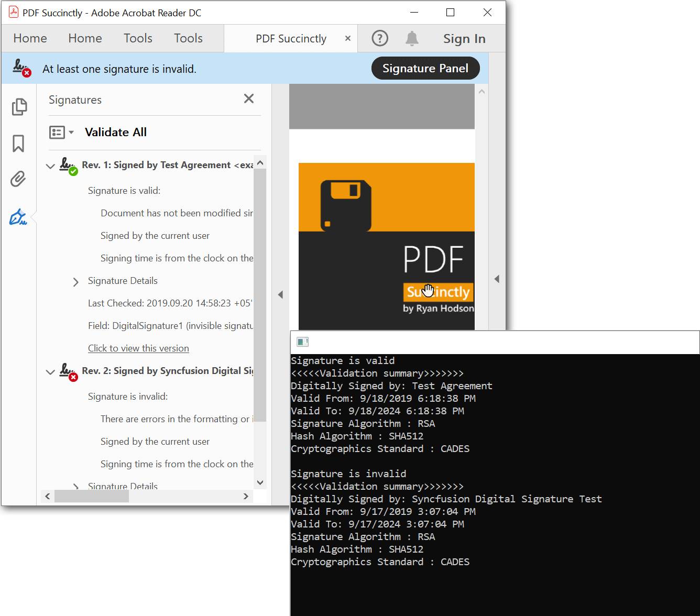This screenshot has width=700, height=616.
Task: Open the attachments paperclip icon
Action: pos(18,179)
